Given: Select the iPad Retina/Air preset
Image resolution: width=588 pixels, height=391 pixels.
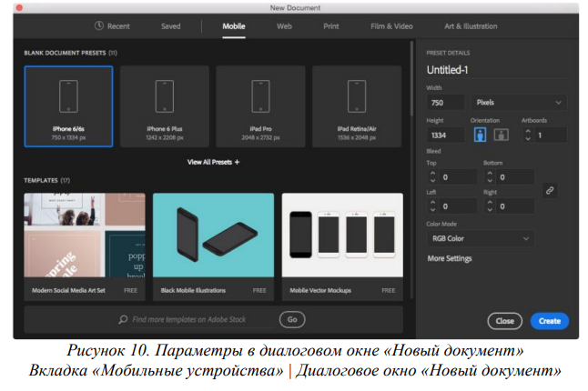Looking at the screenshot, I should (x=357, y=106).
